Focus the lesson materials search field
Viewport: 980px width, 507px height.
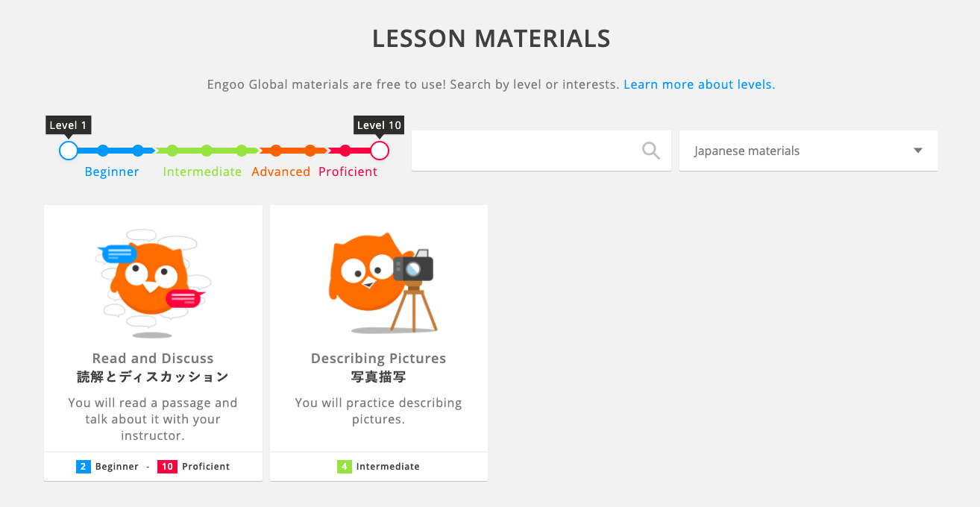pos(541,151)
